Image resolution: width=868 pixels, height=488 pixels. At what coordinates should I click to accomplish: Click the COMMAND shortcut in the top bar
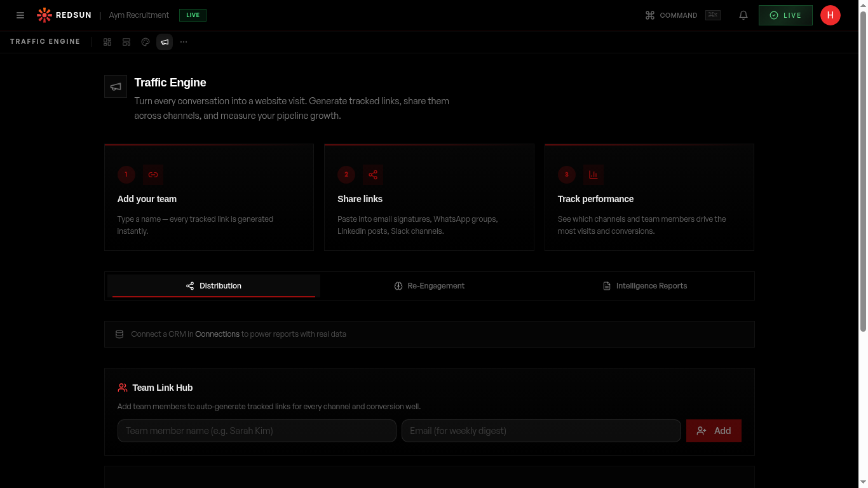[672, 15]
